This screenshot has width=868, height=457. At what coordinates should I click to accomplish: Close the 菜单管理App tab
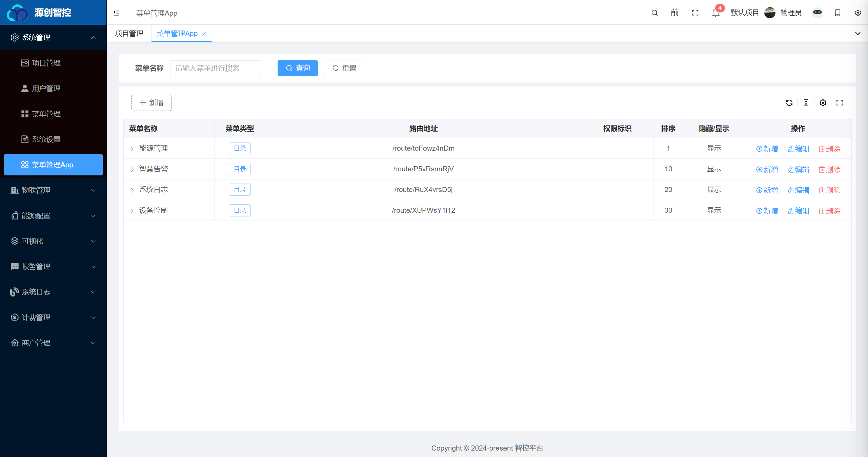pos(204,34)
